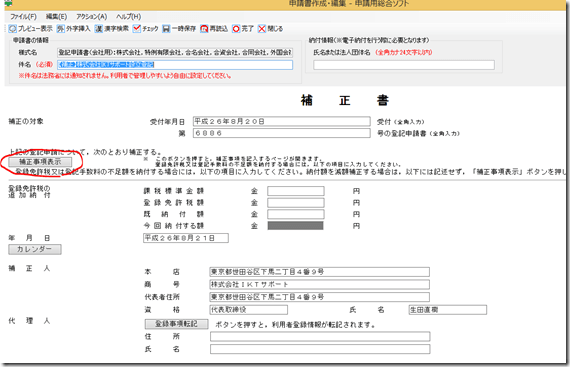Click the 氏名または法人団体名 input field
Viewport: 570px width, 367px height.
[404, 65]
